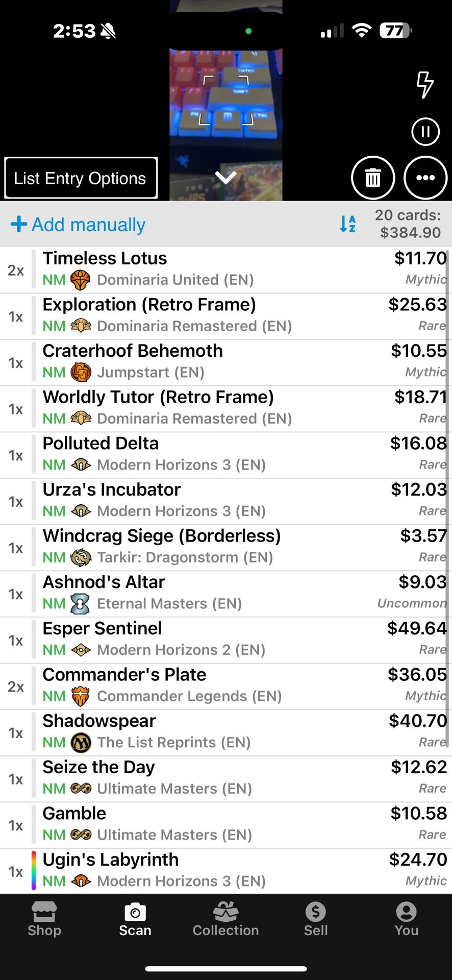Viewport: 452px width, 980px height.
Task: Tap the A-Z sort order icon
Action: click(x=348, y=224)
